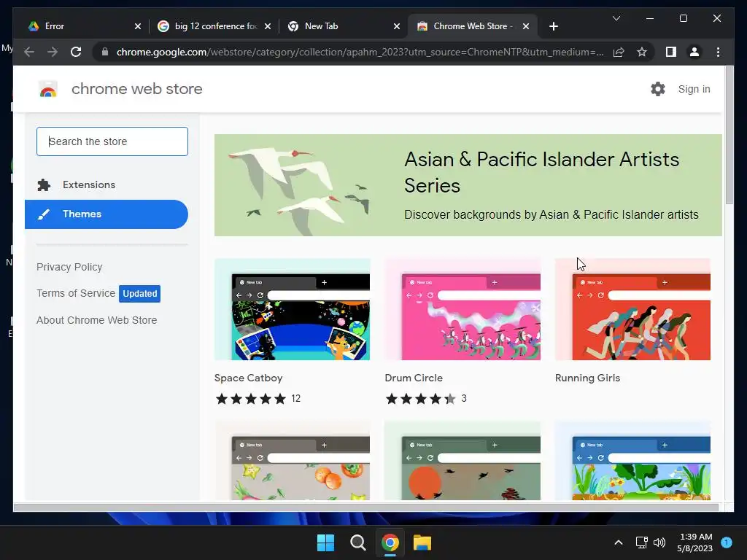Image resolution: width=747 pixels, height=560 pixels.
Task: Expand the tab search chevron
Action: [x=616, y=18]
